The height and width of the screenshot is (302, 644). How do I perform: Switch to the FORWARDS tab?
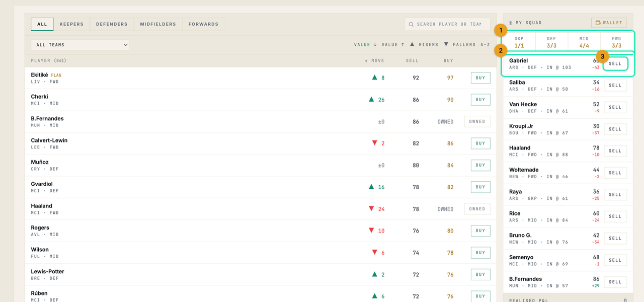click(203, 24)
